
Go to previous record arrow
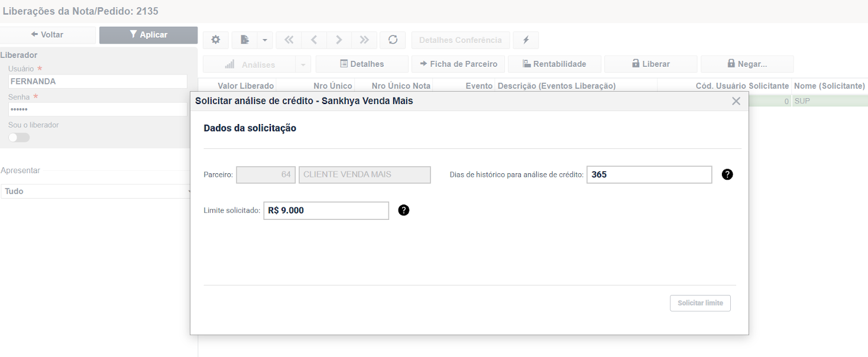pyautogui.click(x=314, y=40)
